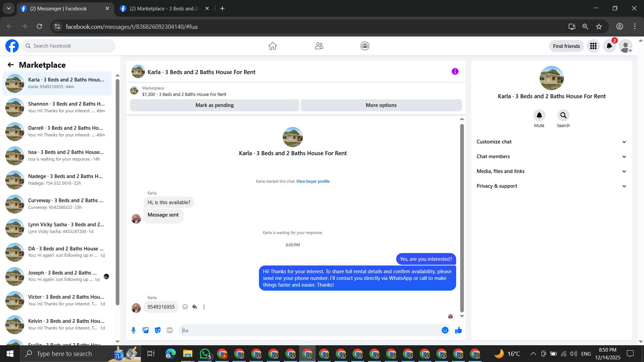Open the View buyer profile link
The width and height of the screenshot is (644, 362).
(313, 181)
